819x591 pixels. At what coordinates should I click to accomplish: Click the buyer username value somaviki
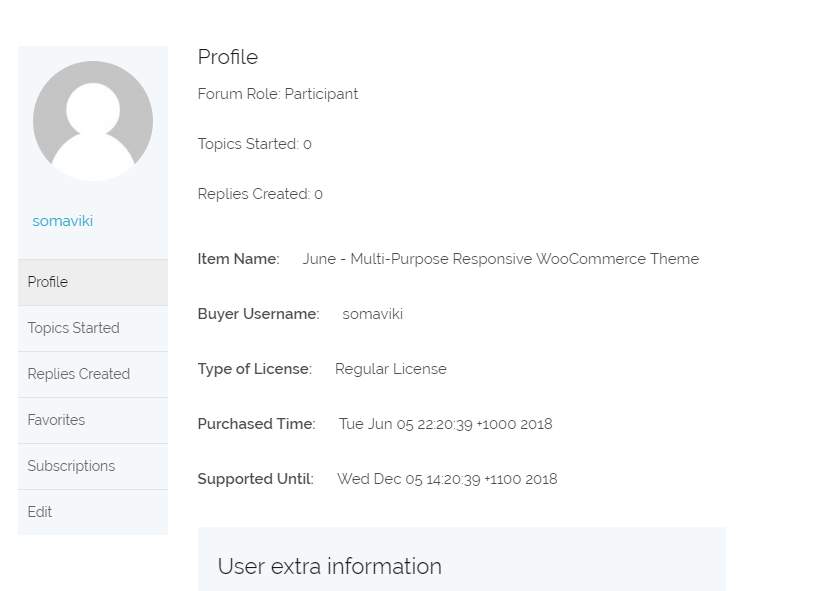(x=372, y=314)
